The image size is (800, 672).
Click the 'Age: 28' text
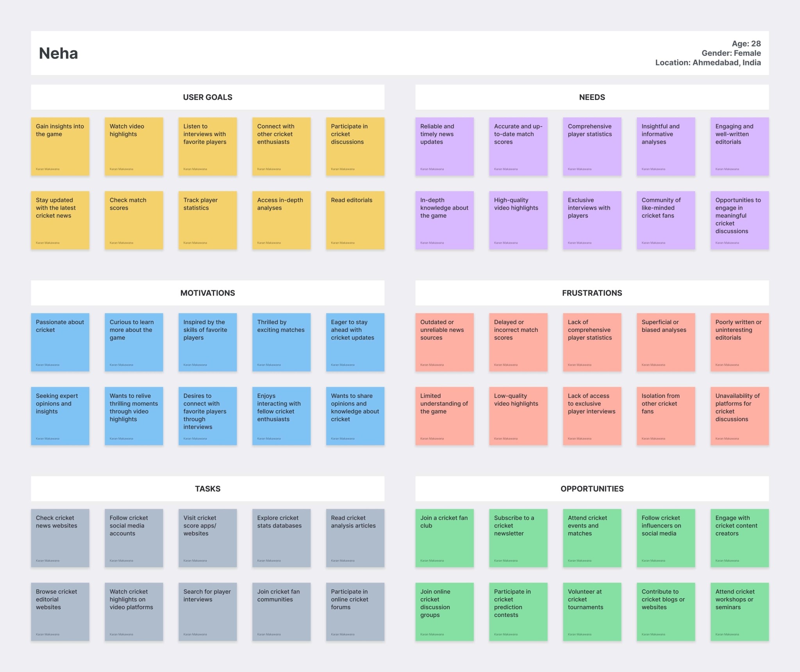coord(746,44)
